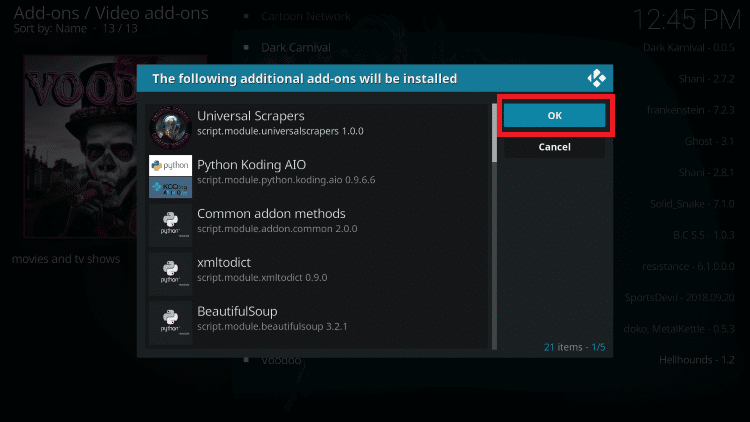Click the Sort by: Name label
750x422 pixels.
(x=50, y=28)
